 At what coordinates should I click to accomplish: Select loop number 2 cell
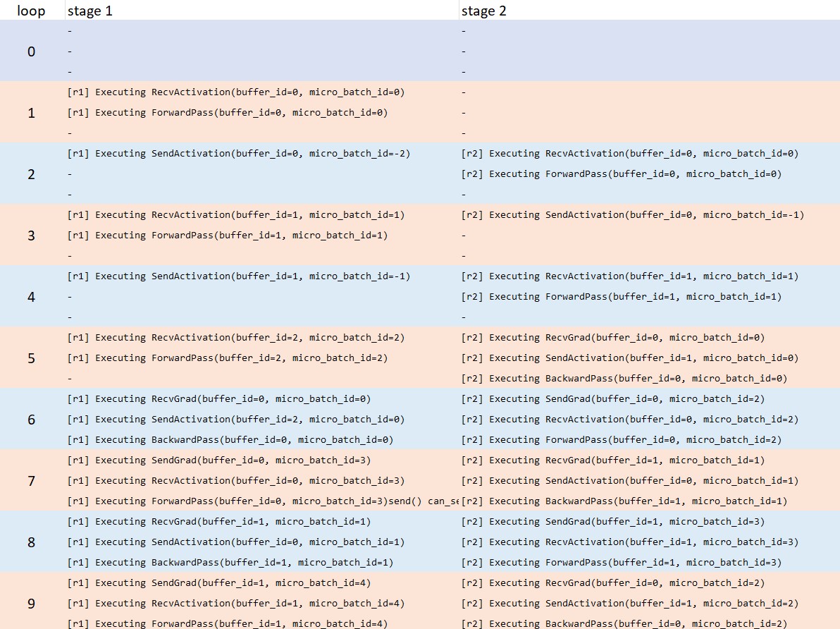(x=32, y=174)
